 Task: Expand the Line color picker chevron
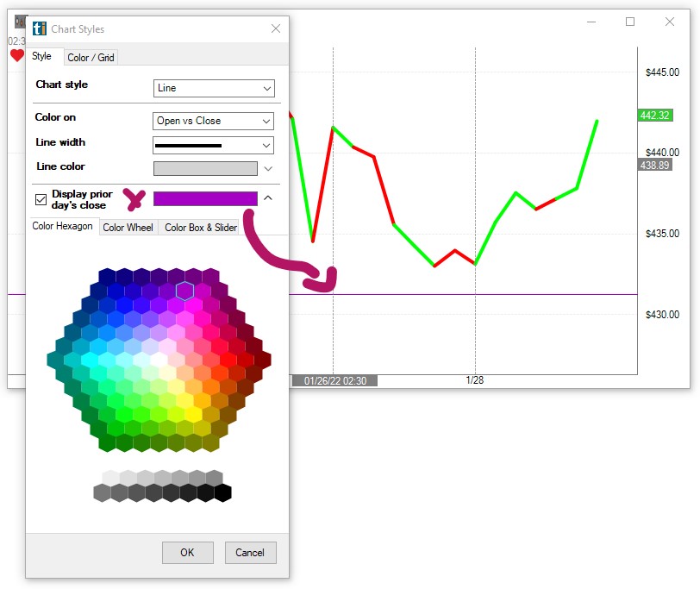[268, 169]
